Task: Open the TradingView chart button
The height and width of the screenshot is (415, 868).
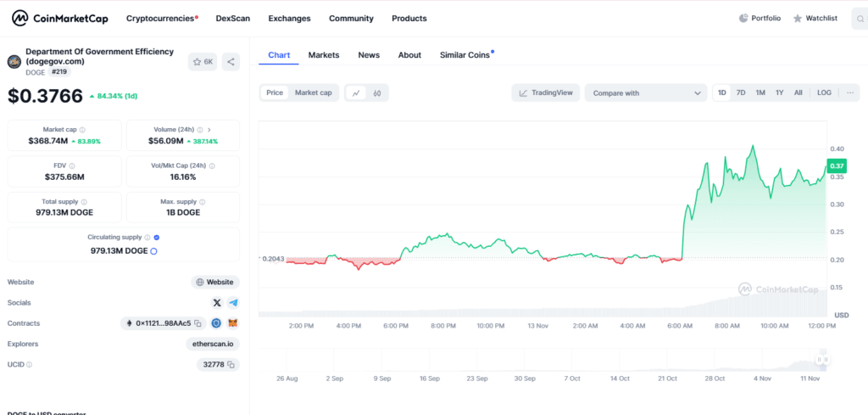Action: point(546,93)
